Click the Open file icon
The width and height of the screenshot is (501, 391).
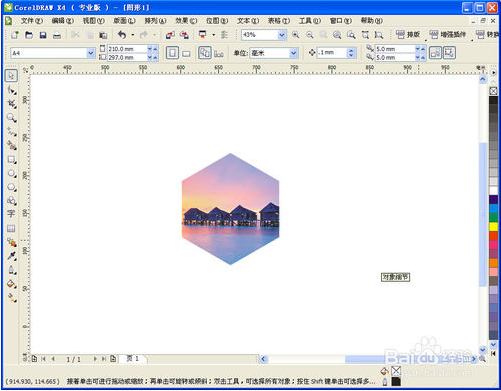pyautogui.click(x=29, y=35)
